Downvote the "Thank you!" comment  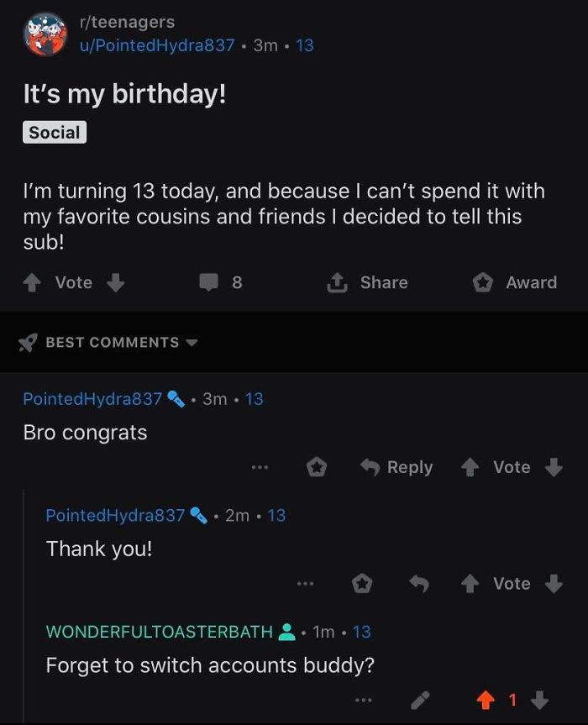point(554,584)
